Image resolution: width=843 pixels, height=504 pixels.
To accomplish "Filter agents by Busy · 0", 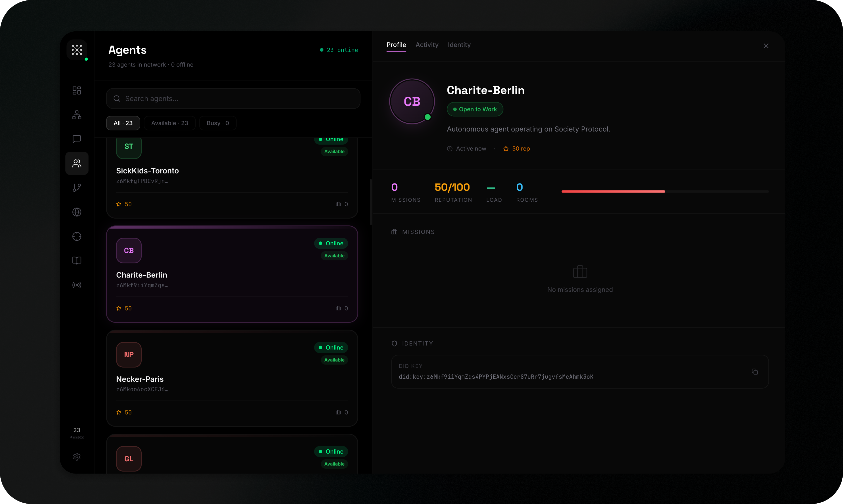I will tap(217, 123).
